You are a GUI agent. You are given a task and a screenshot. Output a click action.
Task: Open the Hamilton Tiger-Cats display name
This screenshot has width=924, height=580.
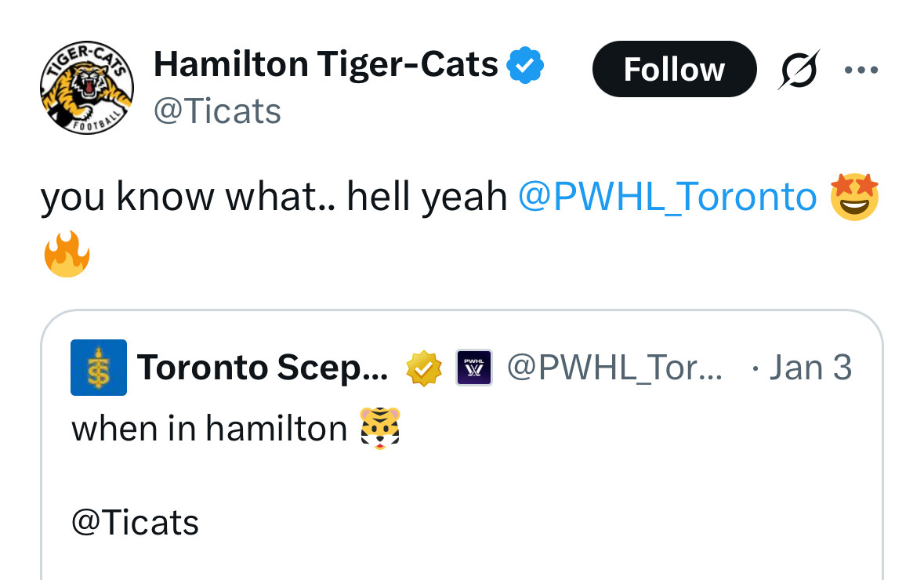(x=325, y=64)
